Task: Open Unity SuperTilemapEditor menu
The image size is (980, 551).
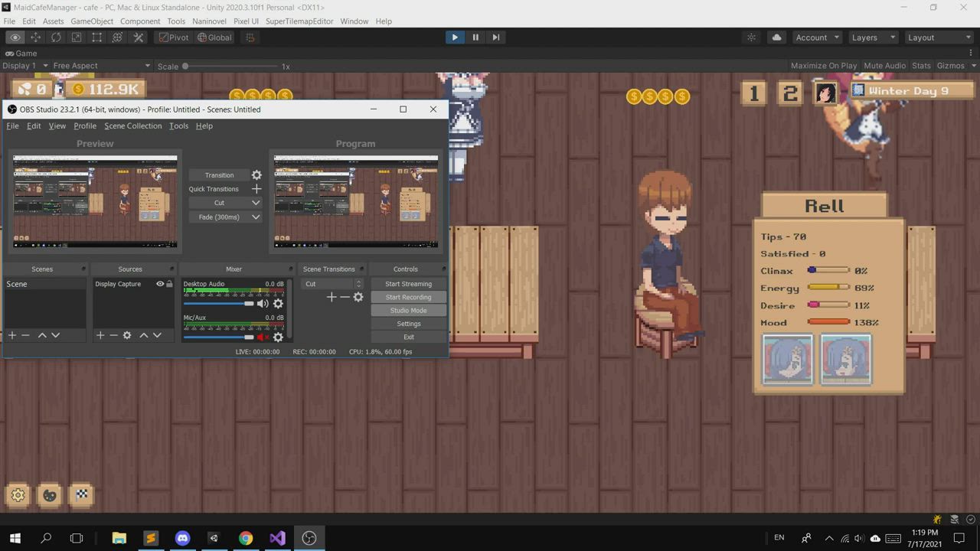Action: (x=299, y=21)
